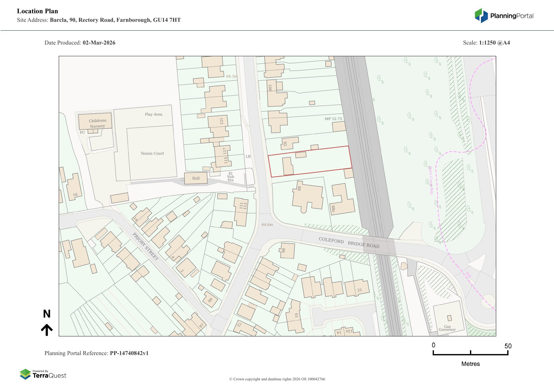Viewport: 554px width, 392px height.
Task: Click the TerraQuest logo
Action: 43,374
